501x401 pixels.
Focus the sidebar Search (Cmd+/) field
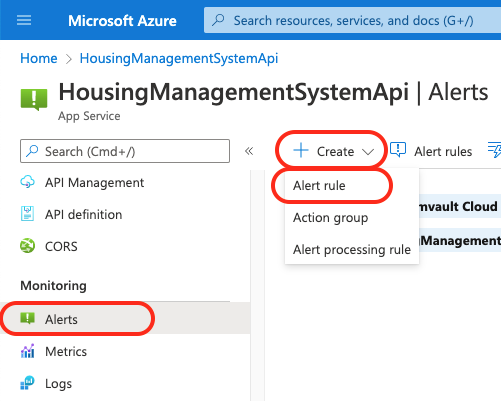[125, 151]
